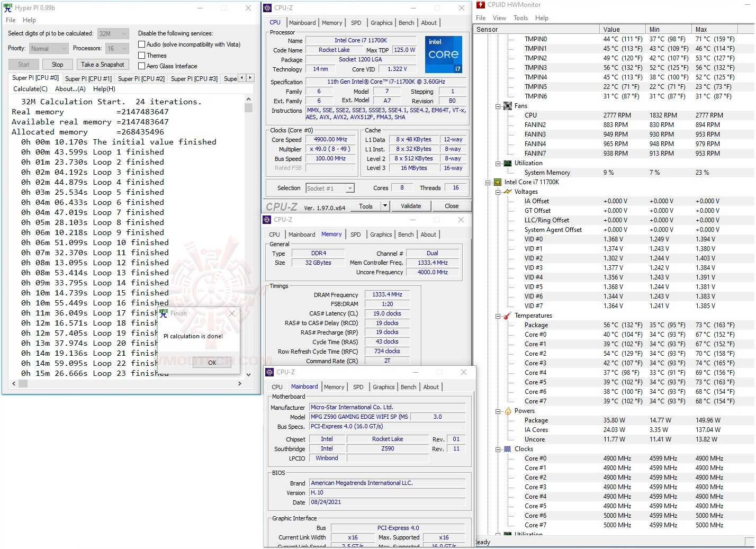The height and width of the screenshot is (549, 756).
Task: Click Take a Snapshot button
Action: point(103,65)
